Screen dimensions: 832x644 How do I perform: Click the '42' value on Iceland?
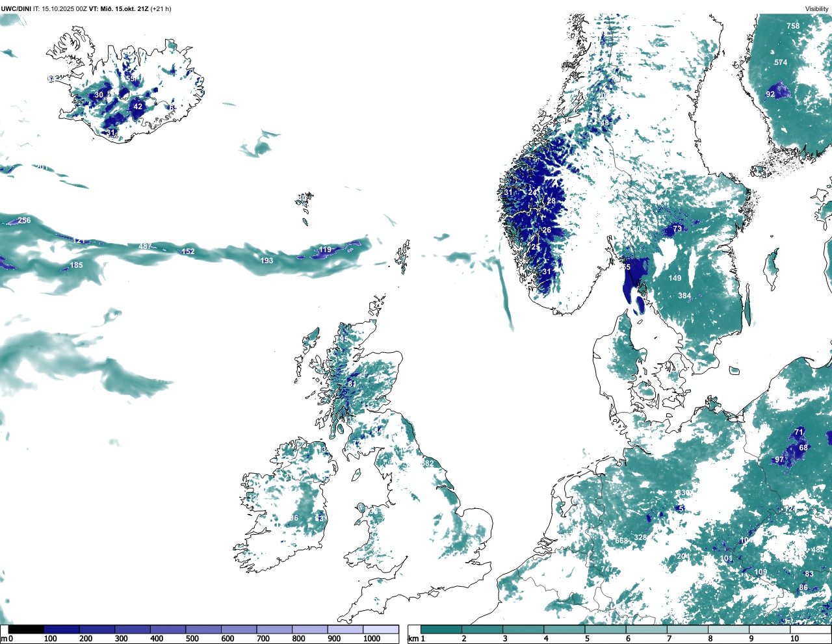pos(138,107)
